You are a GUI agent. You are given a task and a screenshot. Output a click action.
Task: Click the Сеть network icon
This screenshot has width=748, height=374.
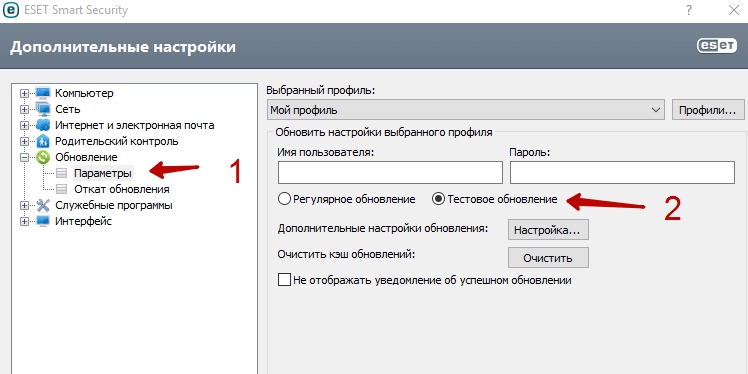[43, 109]
